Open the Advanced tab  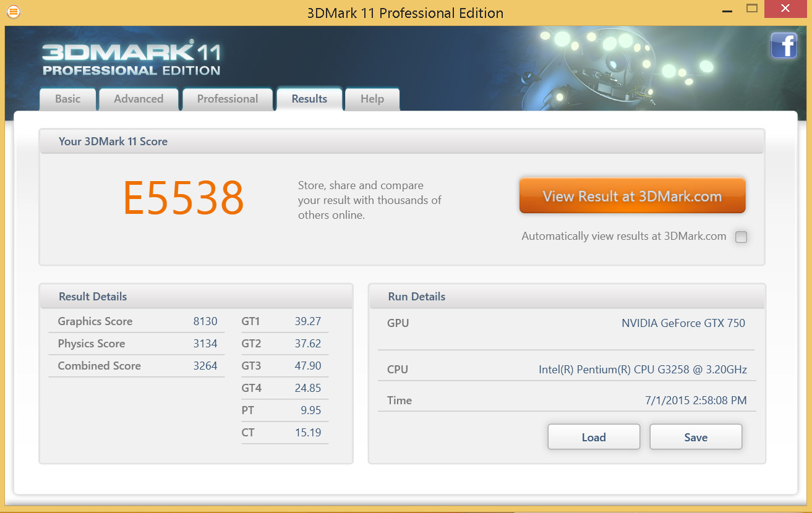139,99
